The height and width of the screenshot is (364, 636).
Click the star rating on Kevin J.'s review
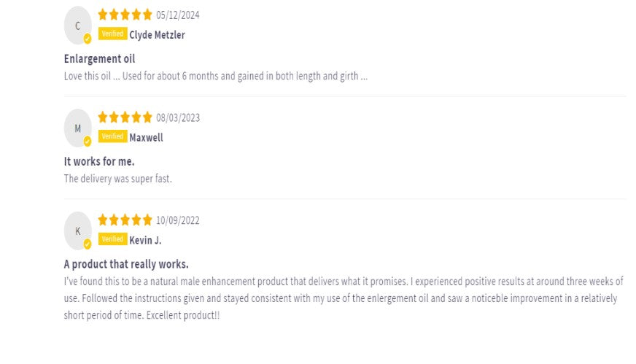[x=125, y=220]
